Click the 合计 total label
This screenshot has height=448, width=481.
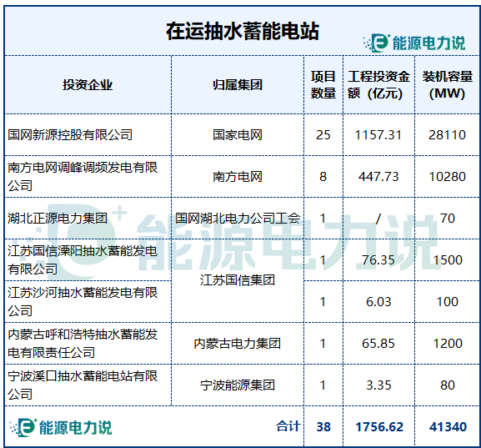288,426
